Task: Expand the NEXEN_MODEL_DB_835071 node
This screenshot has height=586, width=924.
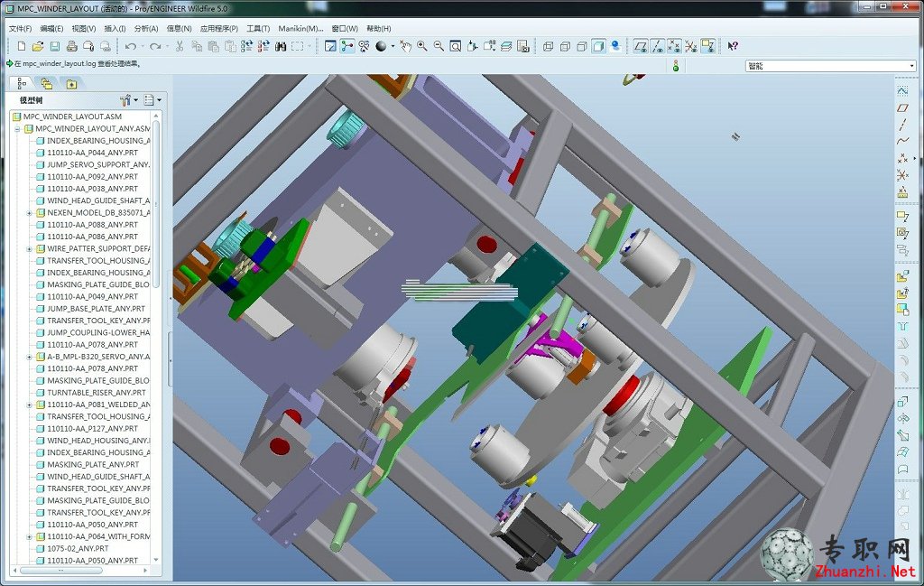Action: 29,213
